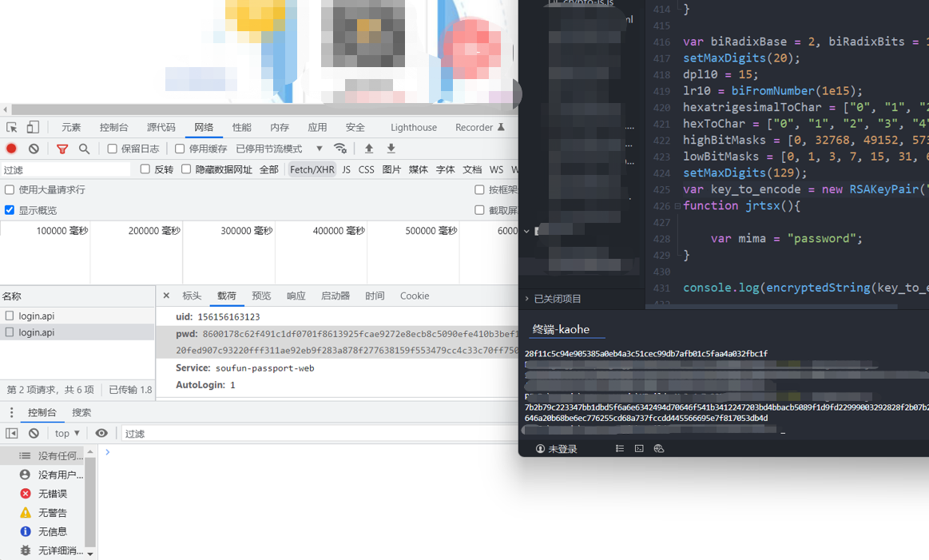The width and height of the screenshot is (929, 560).
Task: Close the request details pane
Action: click(x=166, y=296)
